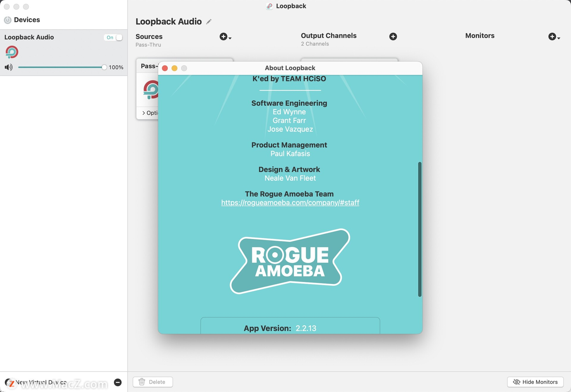Click the New Virtual Device button
Image resolution: width=571 pixels, height=392 pixels.
[36, 382]
